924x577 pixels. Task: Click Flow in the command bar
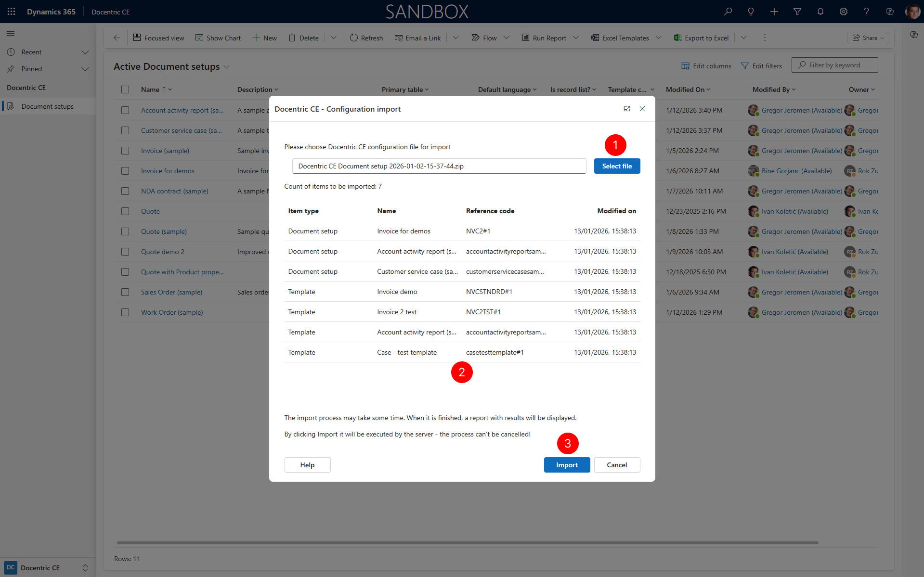click(x=484, y=38)
